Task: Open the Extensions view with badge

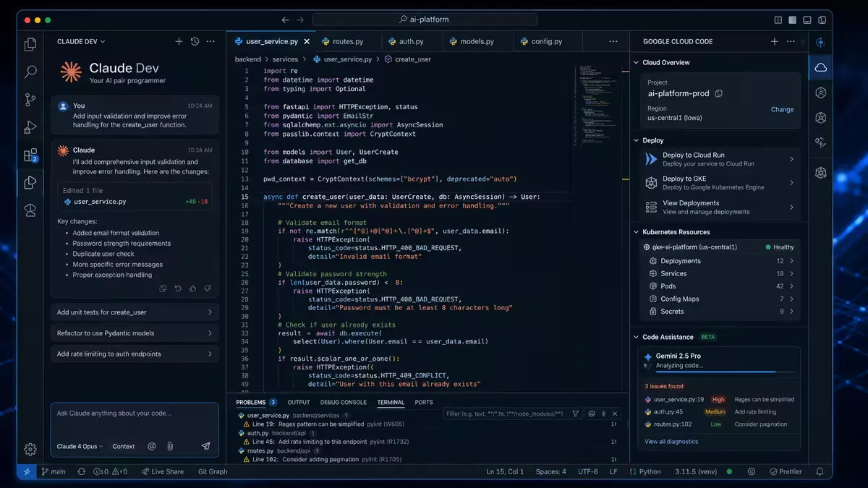Action: (x=30, y=155)
